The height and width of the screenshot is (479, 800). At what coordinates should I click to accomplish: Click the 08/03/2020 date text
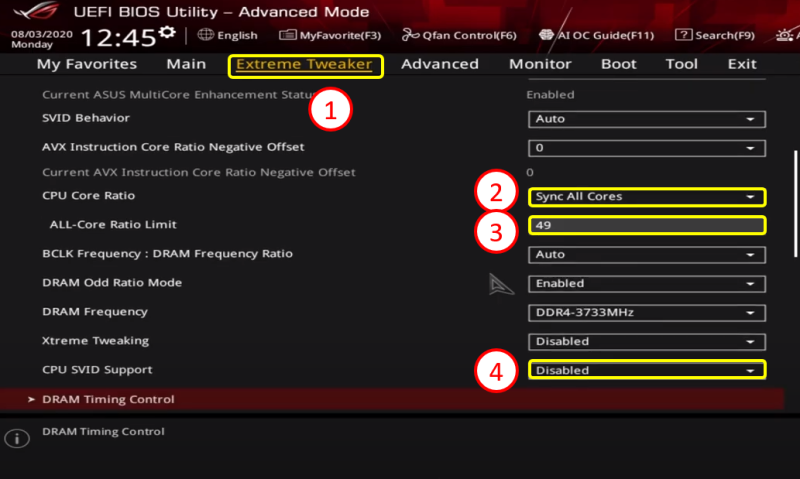point(42,34)
